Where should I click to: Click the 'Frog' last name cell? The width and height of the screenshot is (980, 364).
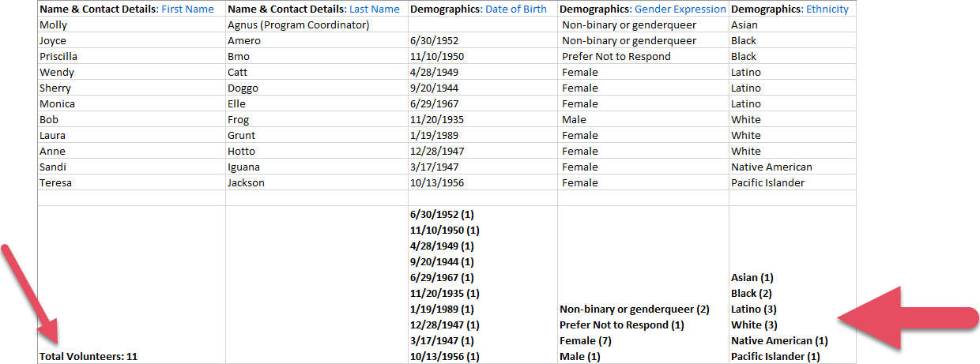click(x=317, y=119)
